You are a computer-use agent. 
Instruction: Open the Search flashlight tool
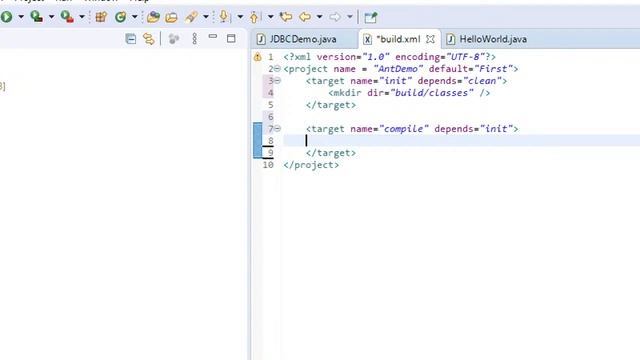point(191,17)
